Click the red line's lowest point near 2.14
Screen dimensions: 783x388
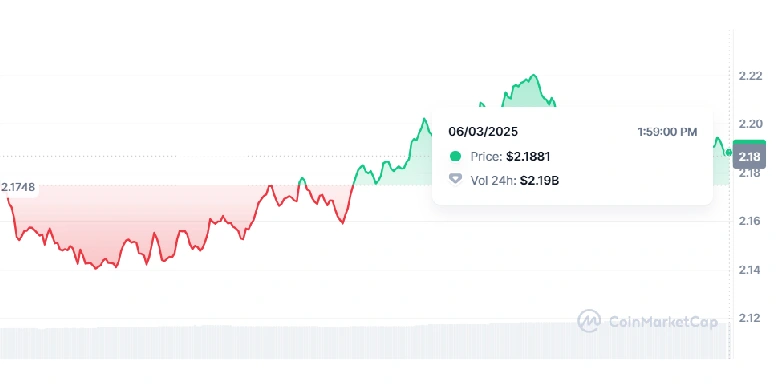(x=96, y=268)
